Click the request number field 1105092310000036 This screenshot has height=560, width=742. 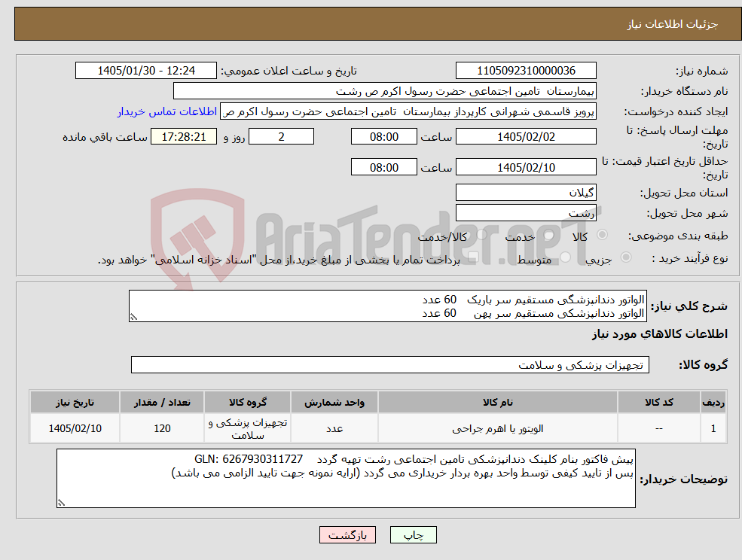pyautogui.click(x=526, y=71)
